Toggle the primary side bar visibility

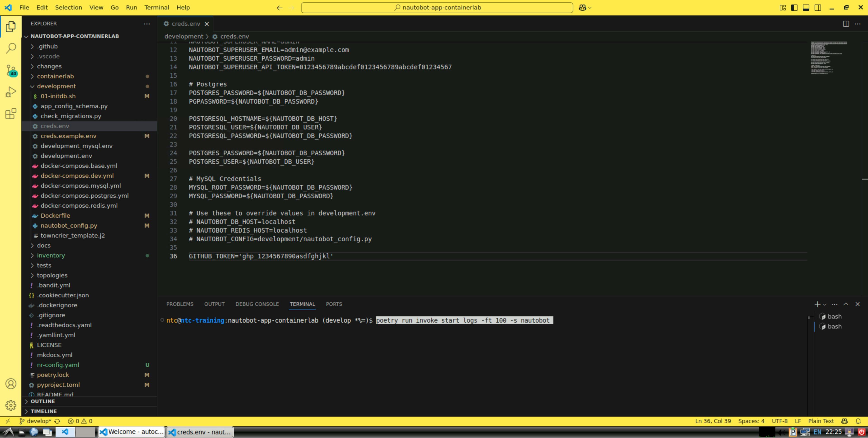tap(794, 7)
